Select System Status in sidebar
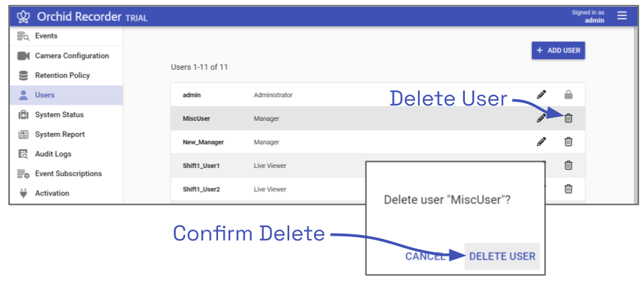 (59, 115)
